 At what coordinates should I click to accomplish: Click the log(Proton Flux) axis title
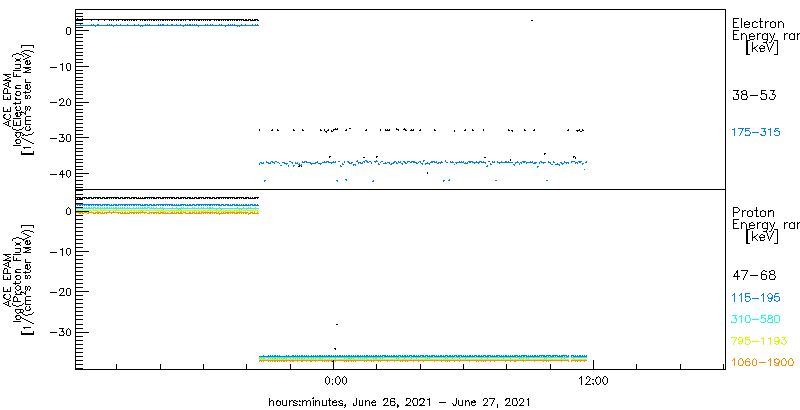tap(18, 279)
